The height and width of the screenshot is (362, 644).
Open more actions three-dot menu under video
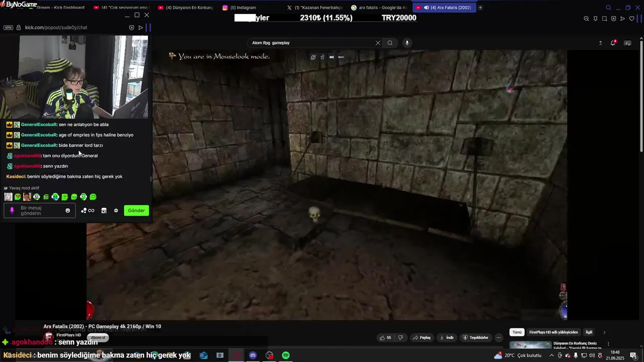point(499,338)
